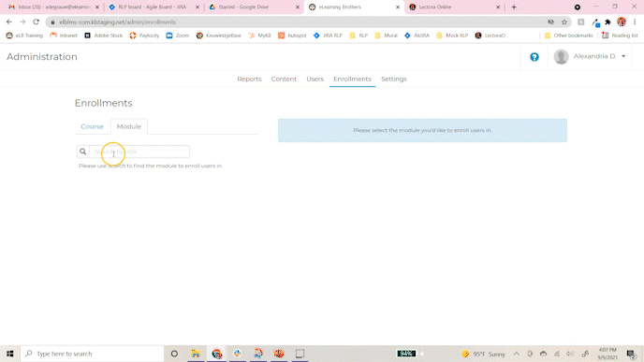Open the Adobe Stock bookmark

[104, 36]
